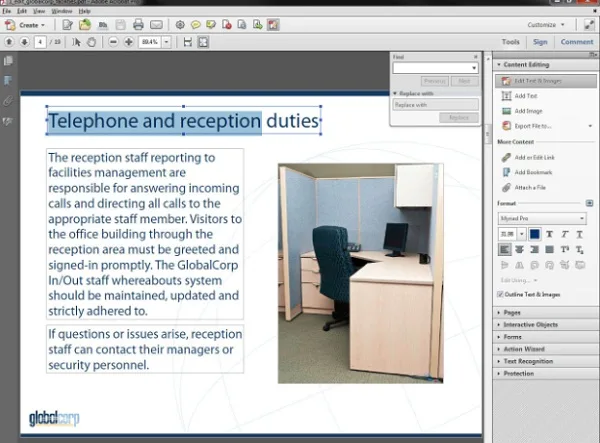Open the Edit menu
The image size is (600, 443).
click(22, 11)
